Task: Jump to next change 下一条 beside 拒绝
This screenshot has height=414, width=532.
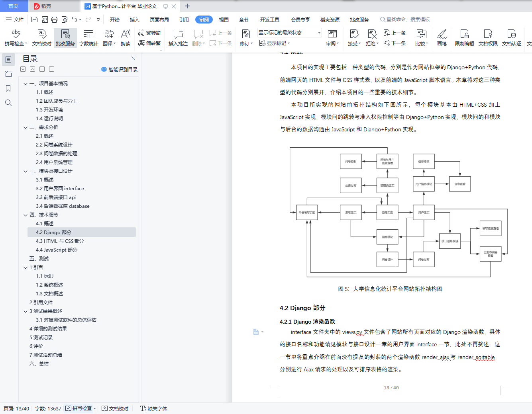Action: pyautogui.click(x=395, y=43)
